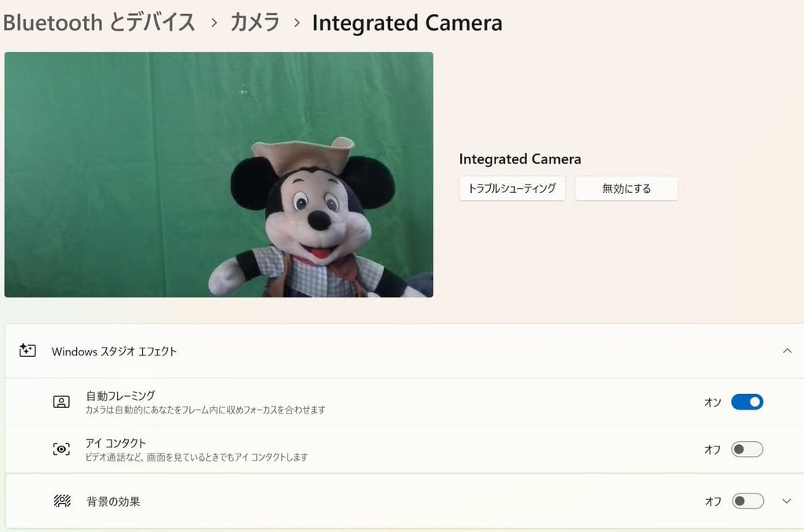Click the camera preview image

click(219, 175)
